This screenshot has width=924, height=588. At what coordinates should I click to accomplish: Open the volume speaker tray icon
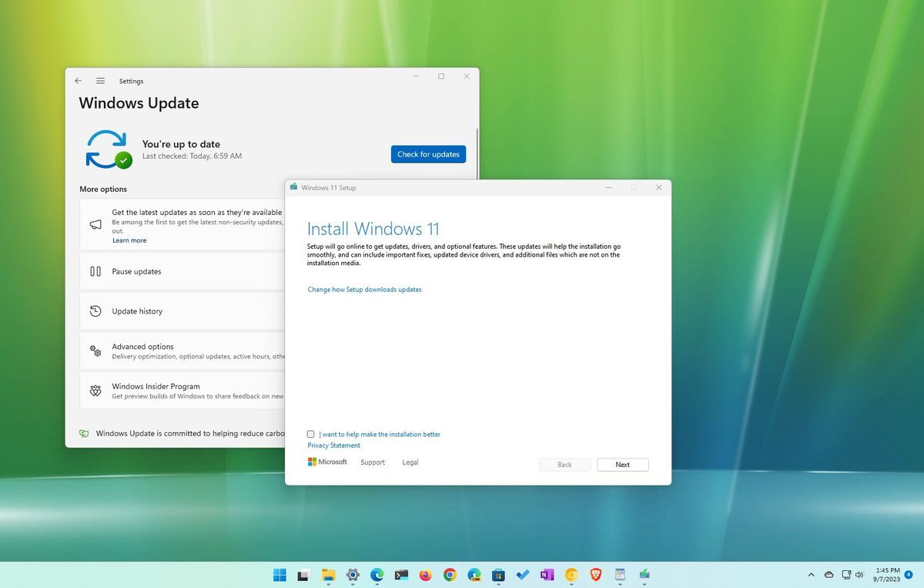pos(859,574)
